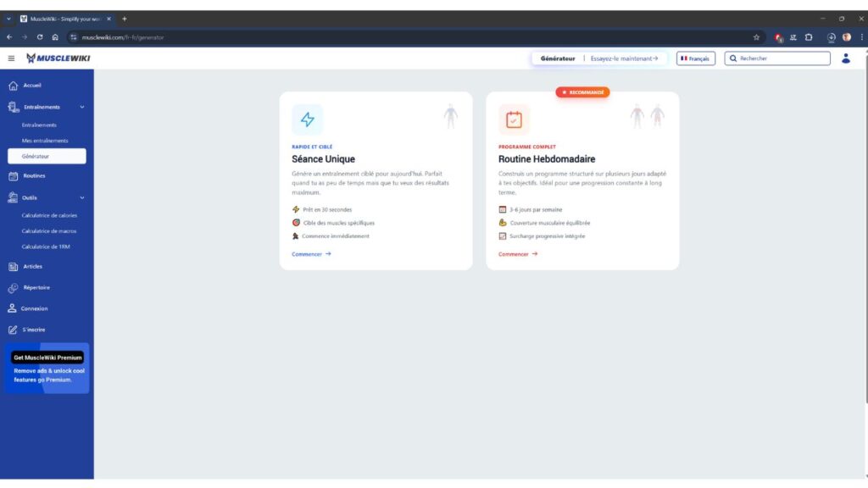
Task: Open the user profile icon
Action: 845,58
